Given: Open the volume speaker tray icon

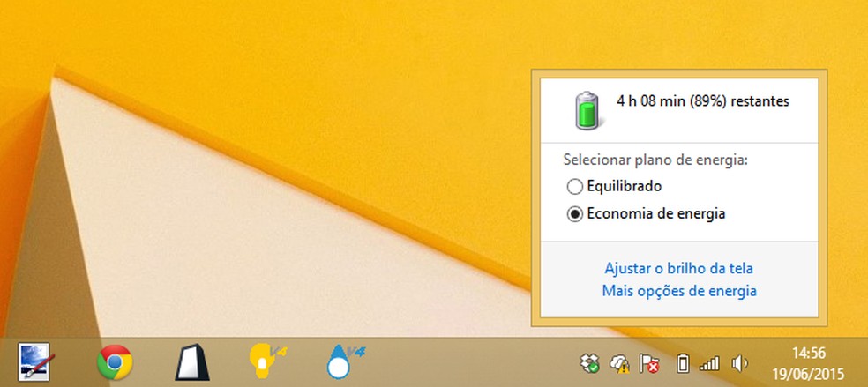Looking at the screenshot, I should click(x=739, y=363).
